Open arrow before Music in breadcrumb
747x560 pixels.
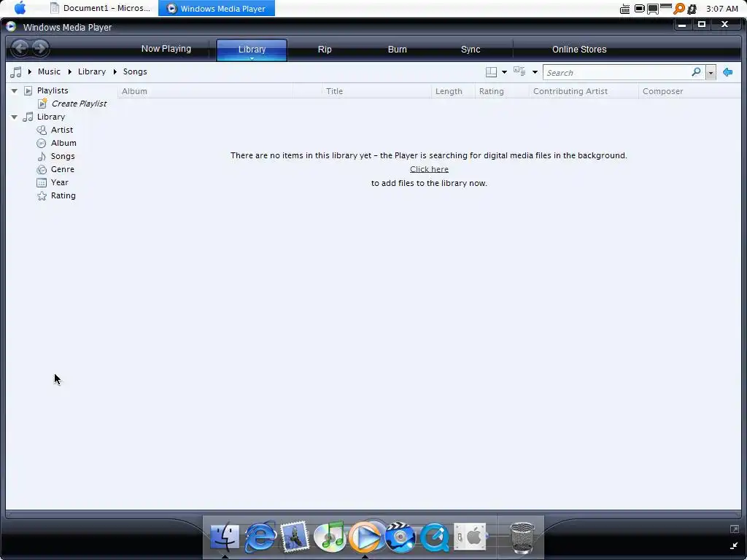[29, 71]
